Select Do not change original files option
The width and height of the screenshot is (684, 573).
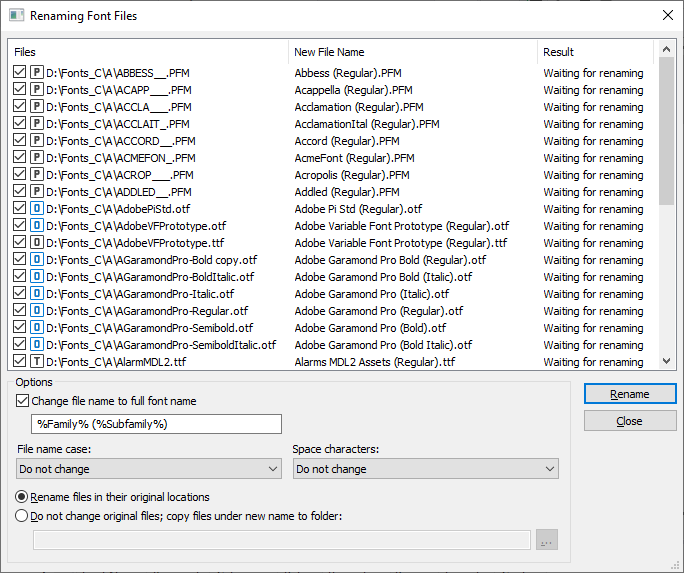click(21, 516)
